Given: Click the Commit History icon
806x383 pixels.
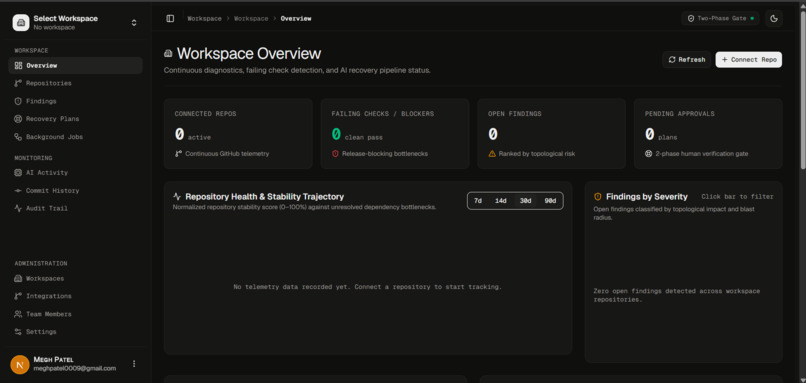Looking at the screenshot, I should pos(19,190).
